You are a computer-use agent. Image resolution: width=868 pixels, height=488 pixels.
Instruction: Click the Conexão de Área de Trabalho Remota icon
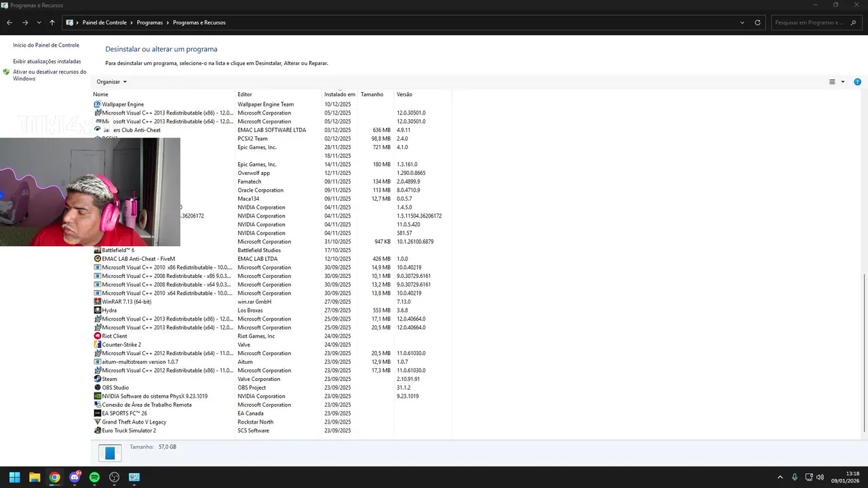coord(97,405)
